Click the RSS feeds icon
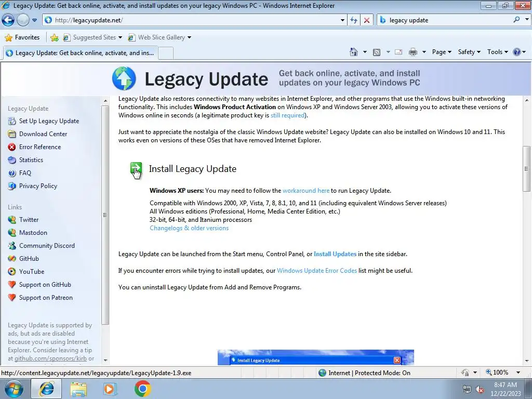 [376, 52]
